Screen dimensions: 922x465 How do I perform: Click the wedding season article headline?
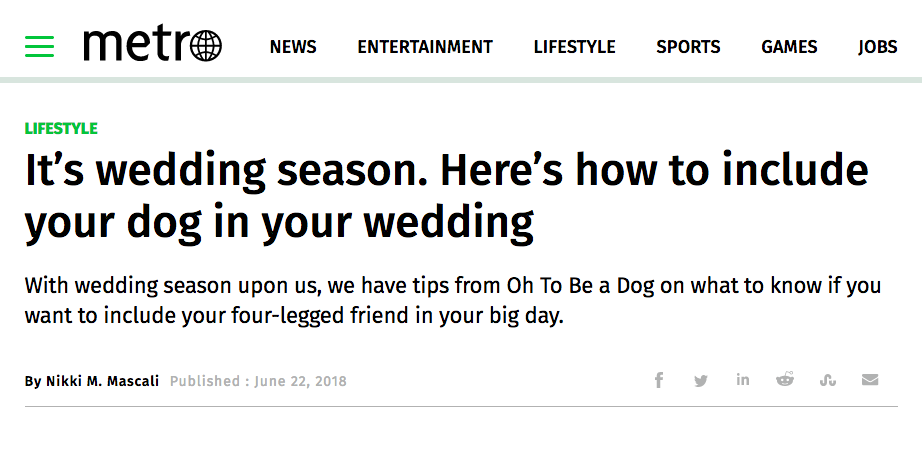[x=446, y=196]
